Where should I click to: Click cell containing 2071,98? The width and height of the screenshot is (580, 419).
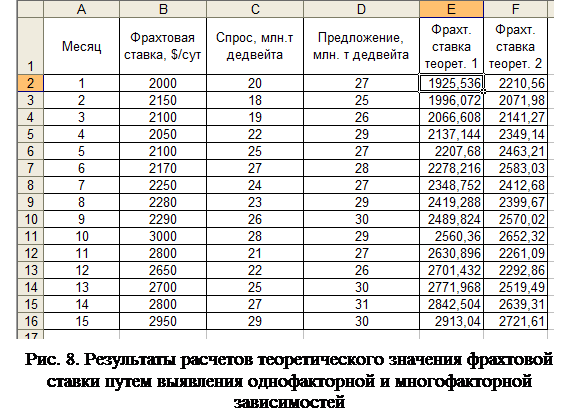coord(515,100)
